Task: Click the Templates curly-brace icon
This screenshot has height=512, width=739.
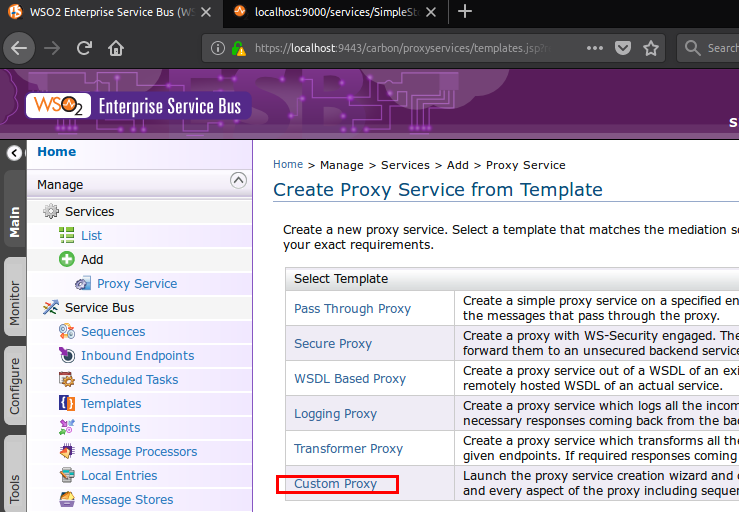Action: tap(67, 404)
